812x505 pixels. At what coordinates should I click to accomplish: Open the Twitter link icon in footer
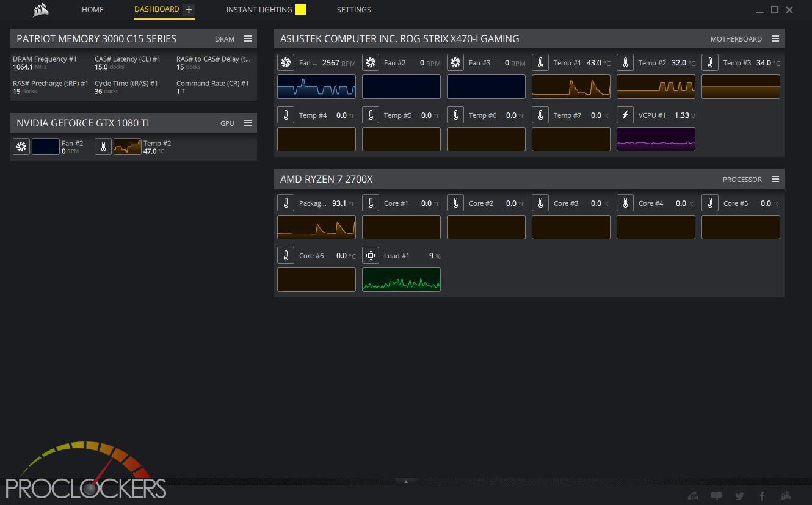point(739,496)
